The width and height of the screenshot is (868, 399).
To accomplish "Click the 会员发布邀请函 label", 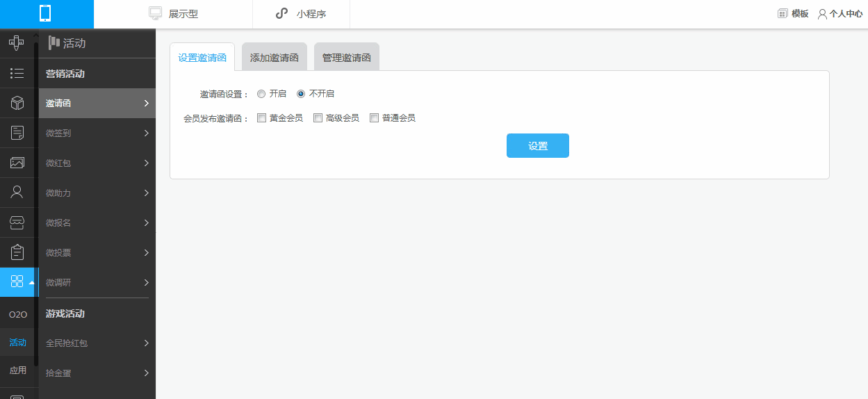I will pos(216,119).
